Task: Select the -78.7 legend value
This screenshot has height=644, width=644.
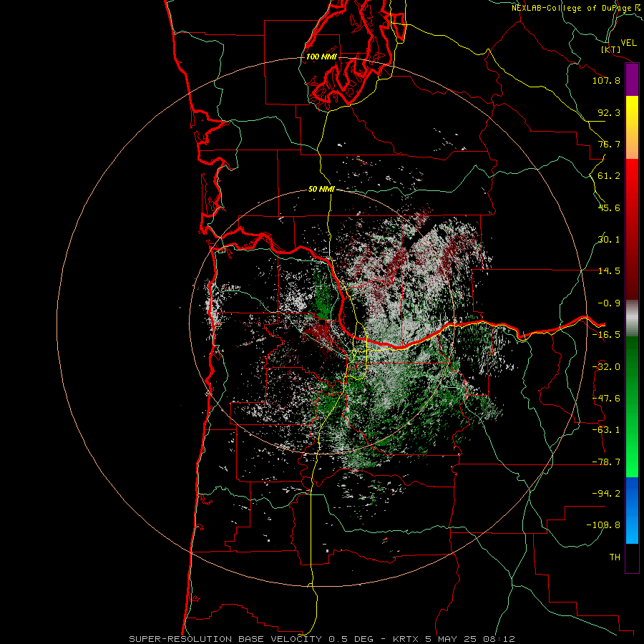Action: coord(606,462)
